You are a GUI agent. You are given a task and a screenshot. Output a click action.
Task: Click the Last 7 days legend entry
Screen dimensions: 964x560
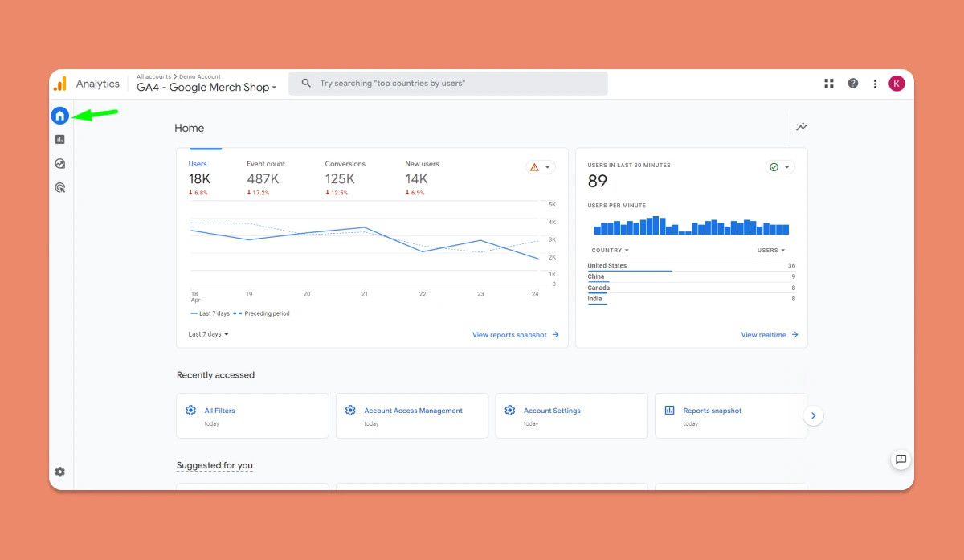(x=210, y=313)
